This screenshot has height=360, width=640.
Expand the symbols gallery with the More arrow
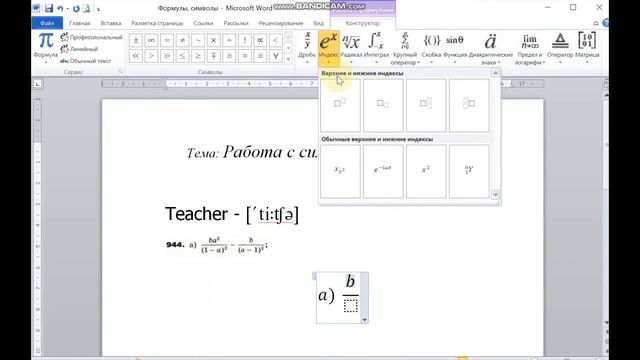pyautogui.click(x=289, y=59)
